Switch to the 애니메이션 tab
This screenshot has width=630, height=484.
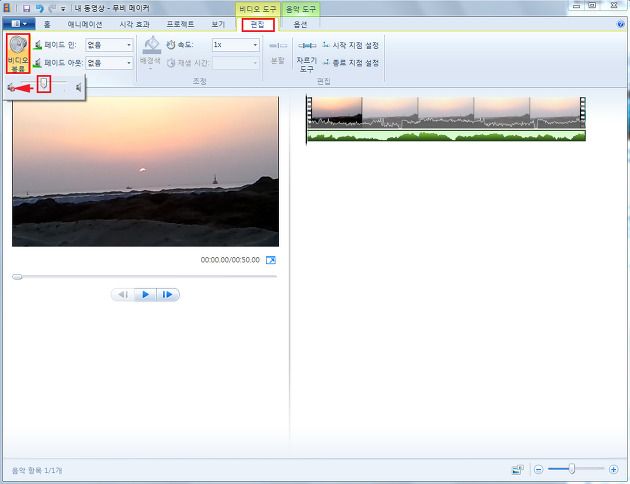85,24
